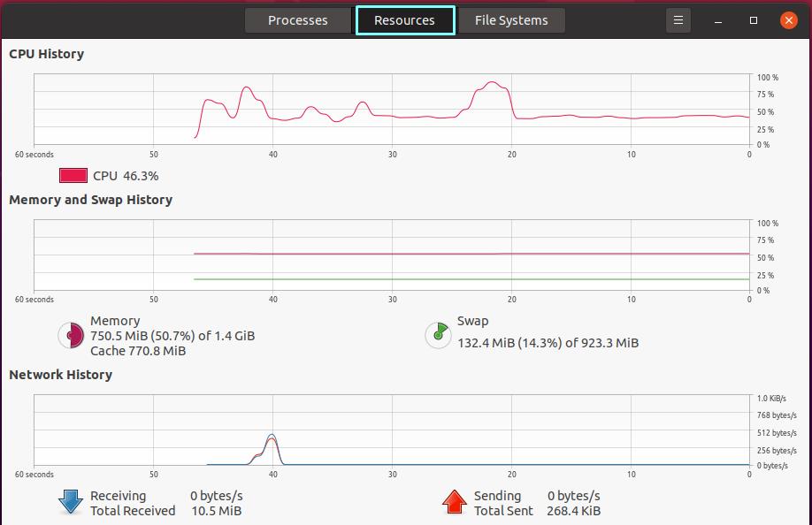
Task: Click the Total Sent label
Action: (503, 511)
